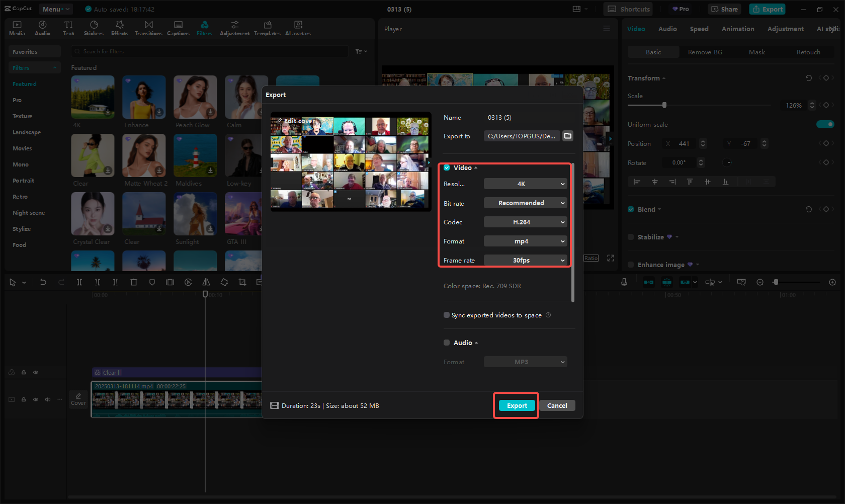845x504 pixels.
Task: Adjust the Scale slider under Transform
Action: (x=664, y=105)
